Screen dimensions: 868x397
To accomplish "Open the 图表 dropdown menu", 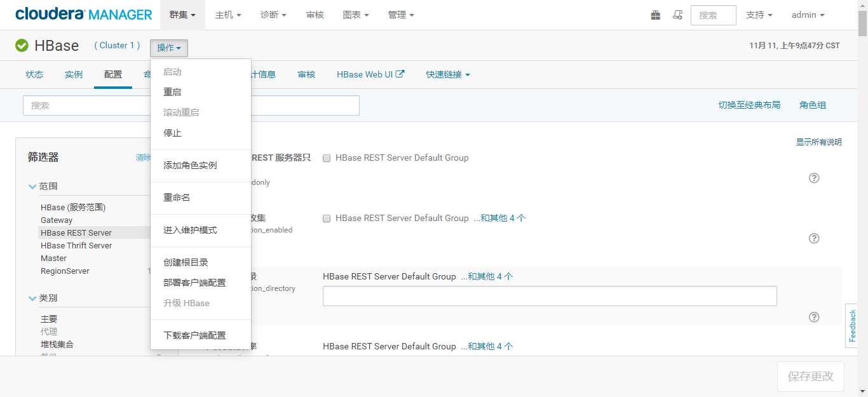I will pyautogui.click(x=356, y=15).
